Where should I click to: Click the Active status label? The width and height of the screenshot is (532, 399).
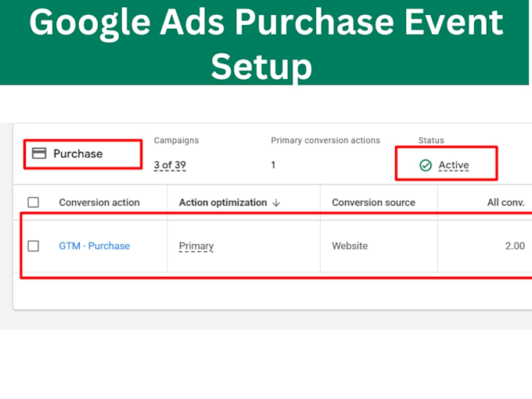454,165
